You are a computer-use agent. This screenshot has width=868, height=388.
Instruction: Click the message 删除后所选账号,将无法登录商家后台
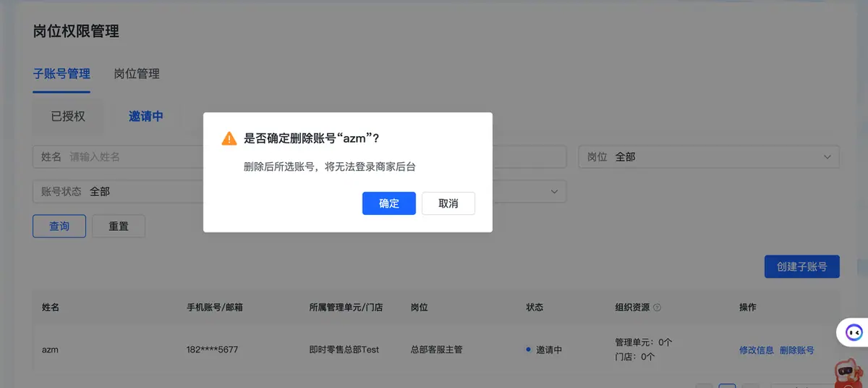tap(330, 166)
